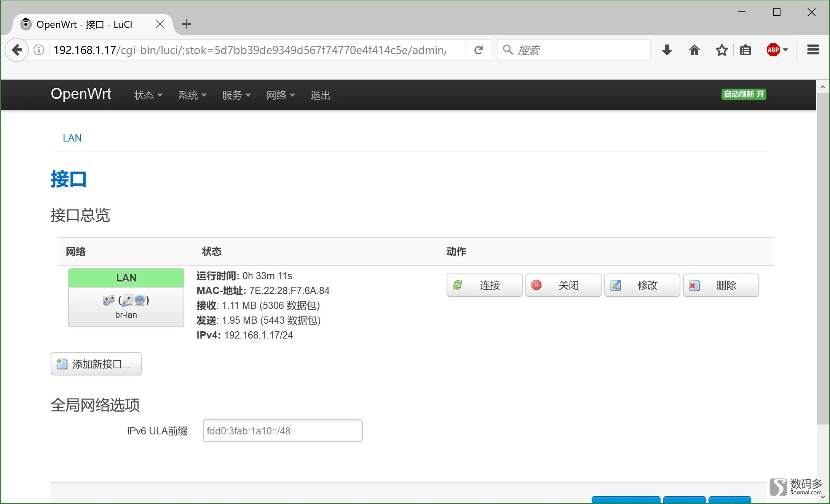Viewport: 830px width, 504px height.
Task: Open the downloads arrow icon
Action: [667, 50]
